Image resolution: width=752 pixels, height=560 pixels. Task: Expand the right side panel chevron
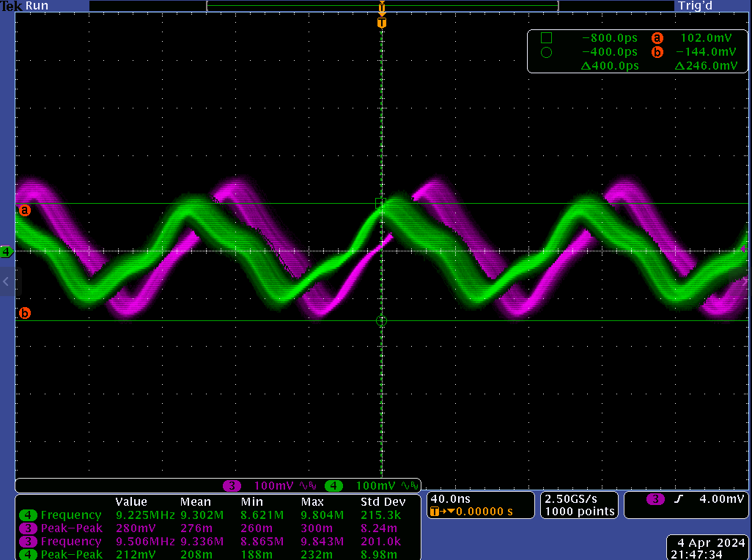[x=746, y=281]
